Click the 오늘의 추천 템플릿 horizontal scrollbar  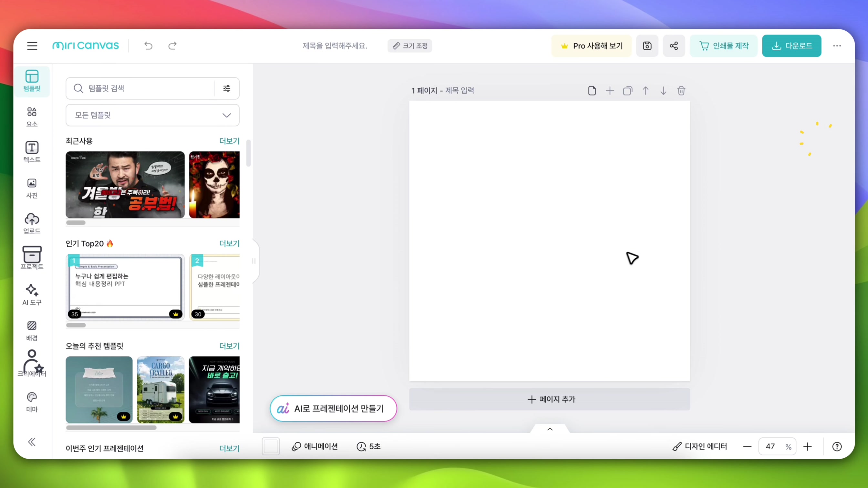tap(111, 428)
